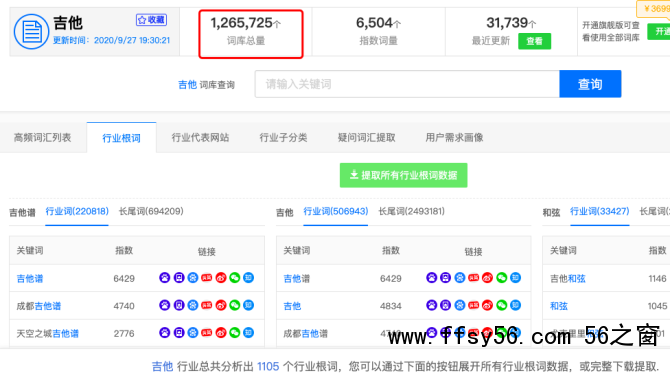Click 提取所有行业根词数据 download button
670x380 pixels.
click(403, 175)
